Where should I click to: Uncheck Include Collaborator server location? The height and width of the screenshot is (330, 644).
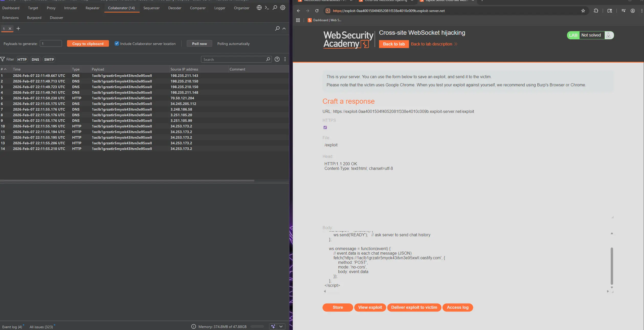tap(117, 43)
